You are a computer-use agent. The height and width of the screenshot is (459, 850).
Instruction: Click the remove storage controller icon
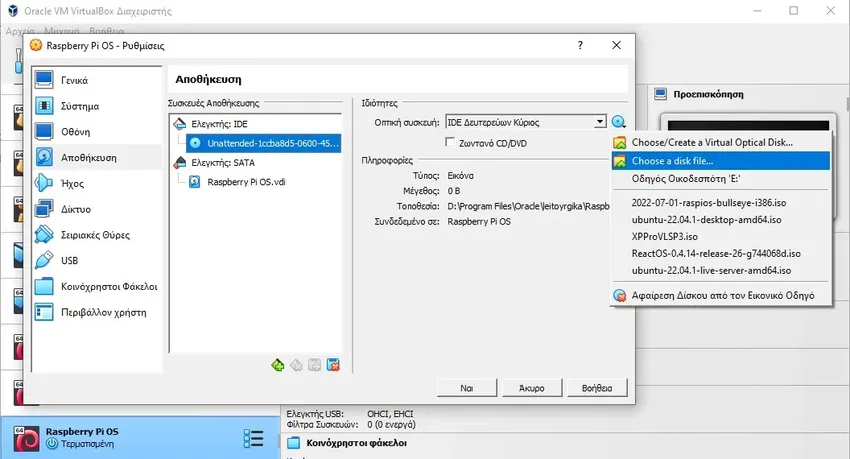click(x=297, y=365)
